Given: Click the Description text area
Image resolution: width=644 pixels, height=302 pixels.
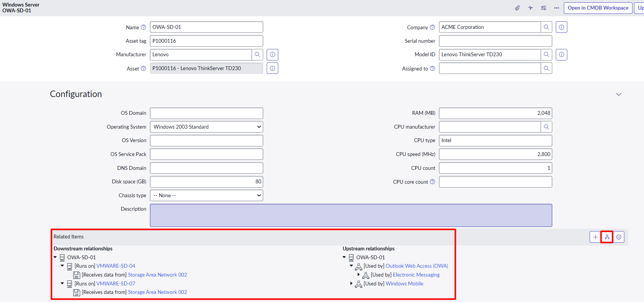Looking at the screenshot, I should (x=351, y=215).
